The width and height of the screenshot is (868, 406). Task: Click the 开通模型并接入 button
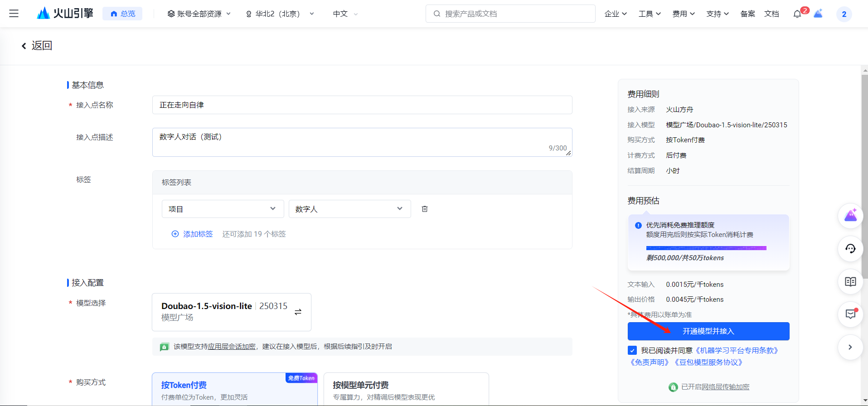[x=708, y=331]
